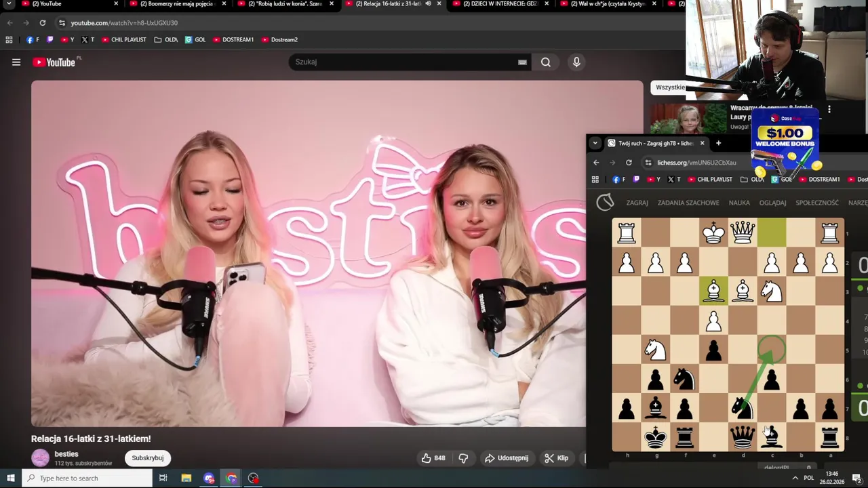
Task: Open more options for recommended video
Action: 829,109
